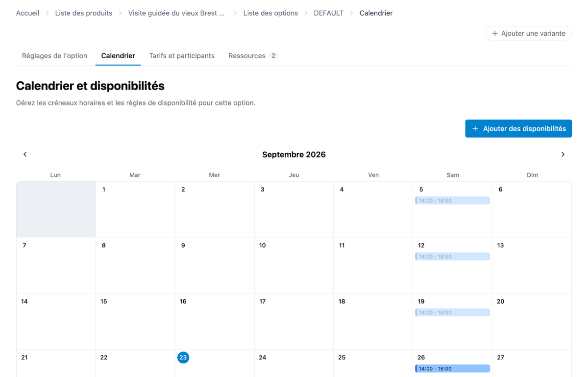Select day 10 in the calendar
Screen dimensions: 588x377
pyautogui.click(x=263, y=245)
